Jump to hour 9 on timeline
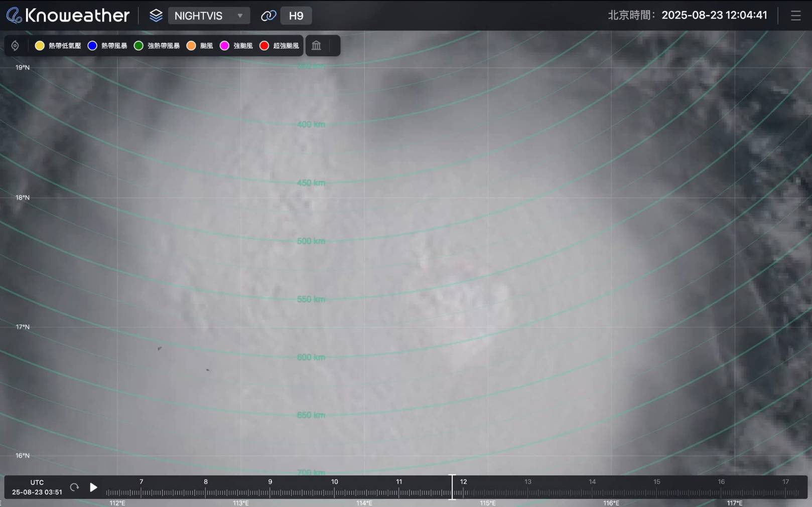This screenshot has height=507, width=812. [270, 481]
